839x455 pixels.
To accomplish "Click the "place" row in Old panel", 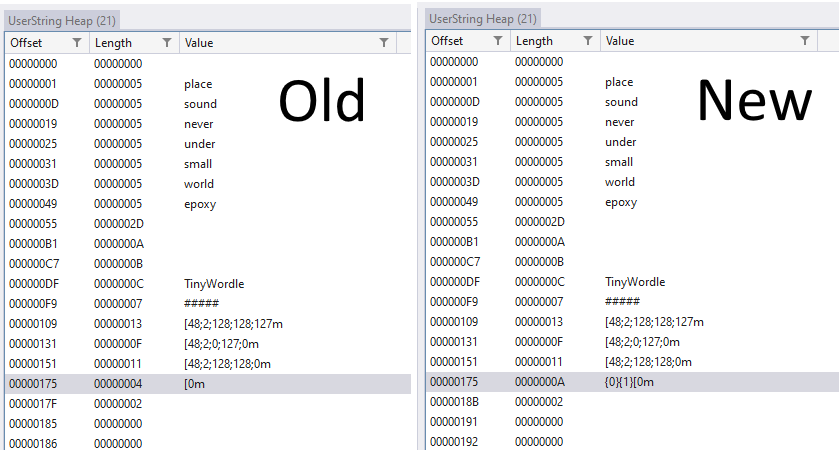I will (198, 84).
